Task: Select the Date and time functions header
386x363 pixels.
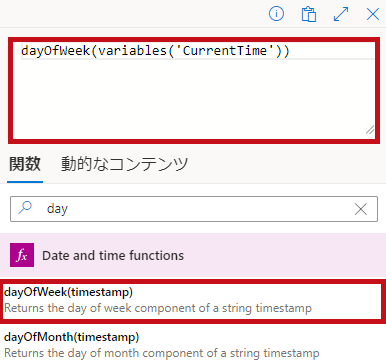Action: pos(193,255)
